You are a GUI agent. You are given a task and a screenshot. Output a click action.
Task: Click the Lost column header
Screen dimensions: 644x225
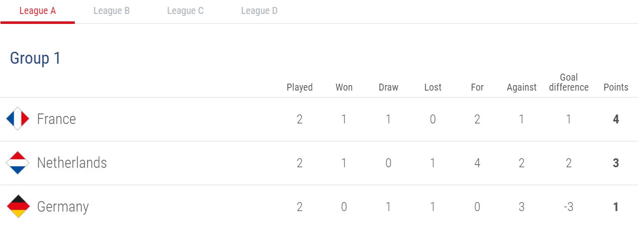pos(433,87)
